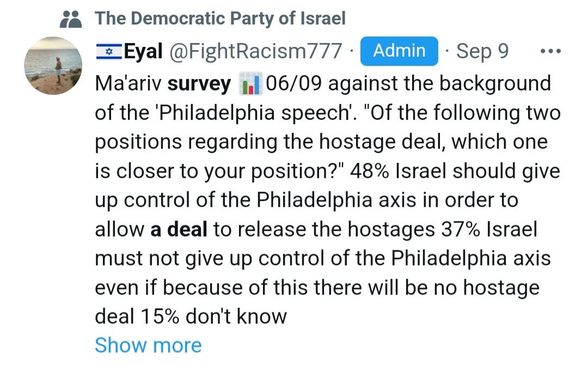Viewport: 588px width, 368px height.
Task: Click the 06/09 date in the post
Action: point(293,83)
